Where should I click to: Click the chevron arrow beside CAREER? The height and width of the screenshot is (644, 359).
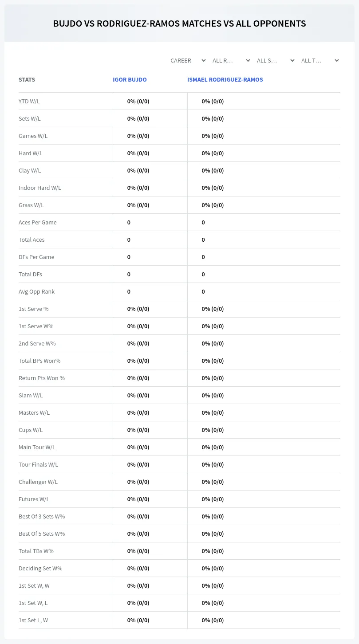click(x=204, y=60)
